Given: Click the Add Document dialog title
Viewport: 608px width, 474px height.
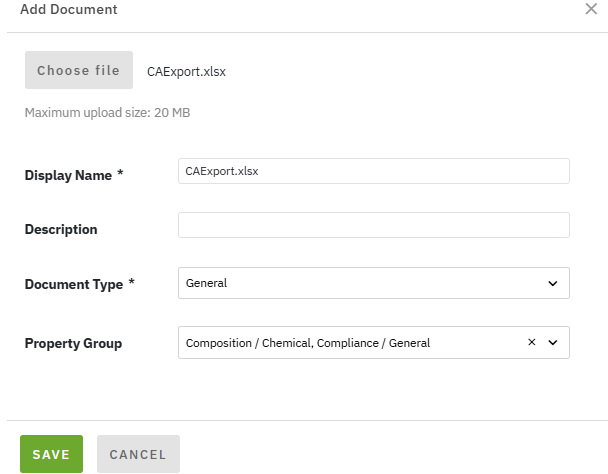Looking at the screenshot, I should point(68,10).
